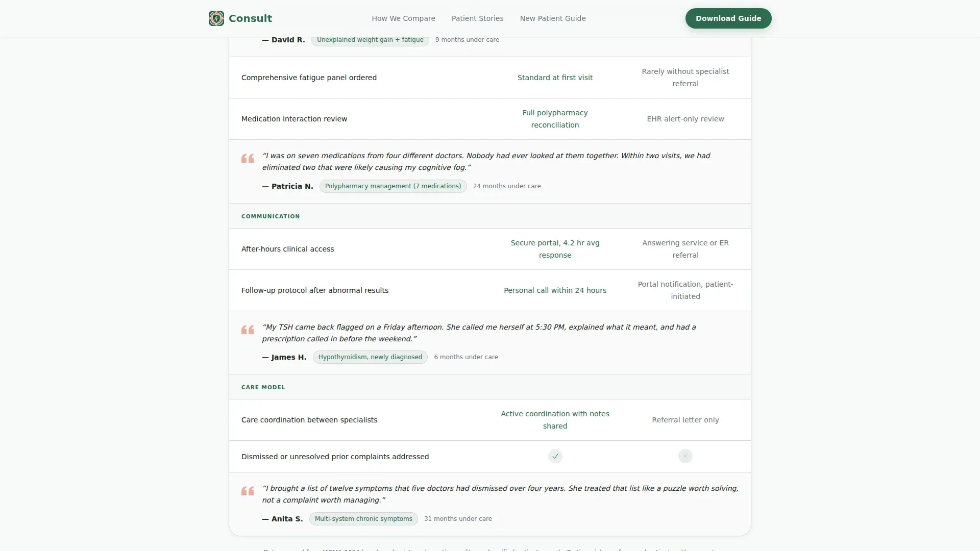Click 'Dismissed or unresolved prior complaints addressed' label
This screenshot has width=980, height=551.
tap(335, 457)
